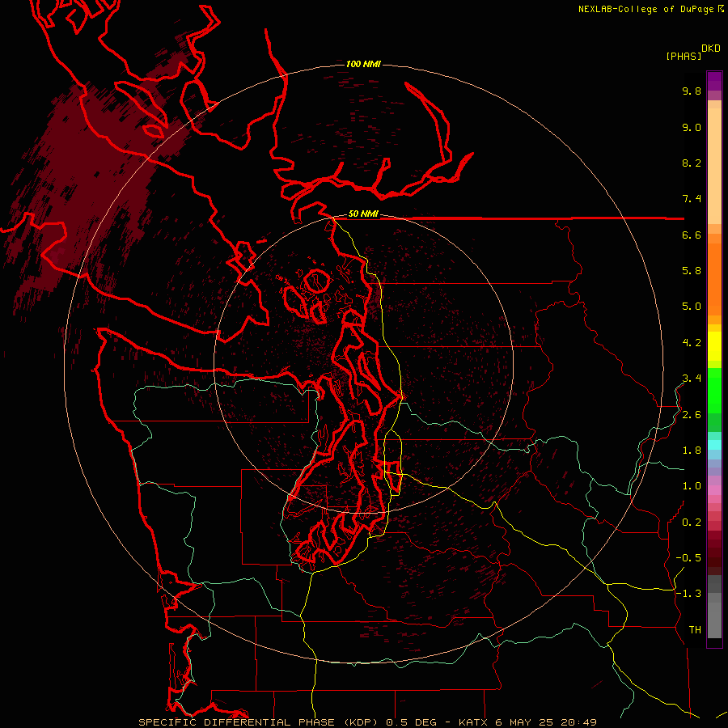Click the 6.6 value on the legend
Viewport: 728px width, 728px height.
pos(692,235)
